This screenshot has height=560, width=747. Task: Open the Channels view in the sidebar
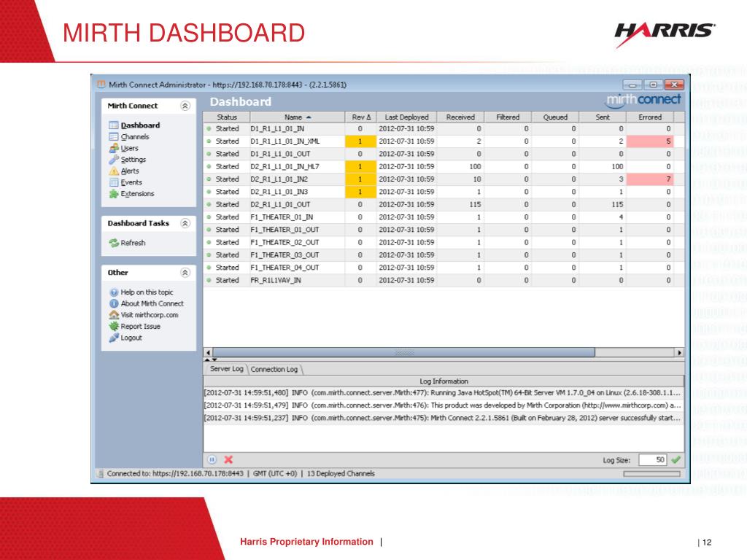(129, 136)
